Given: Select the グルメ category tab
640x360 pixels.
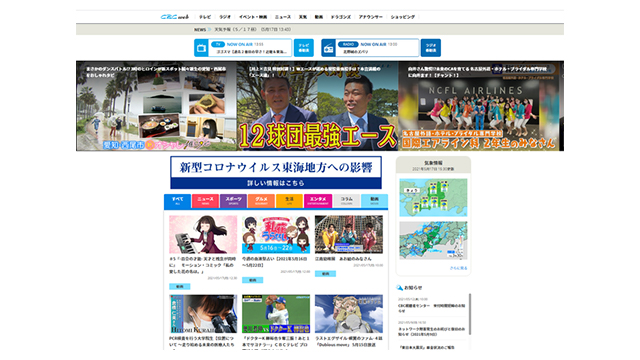Looking at the screenshot, I should [x=261, y=201].
